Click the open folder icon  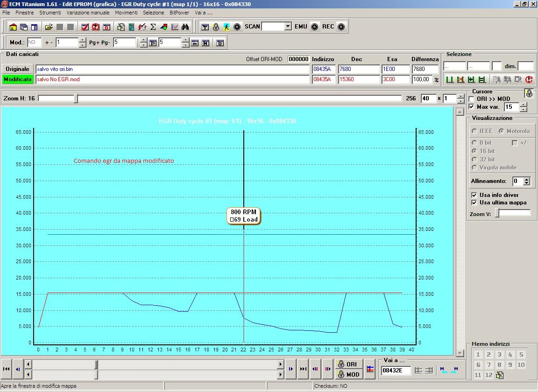pyautogui.click(x=49, y=27)
